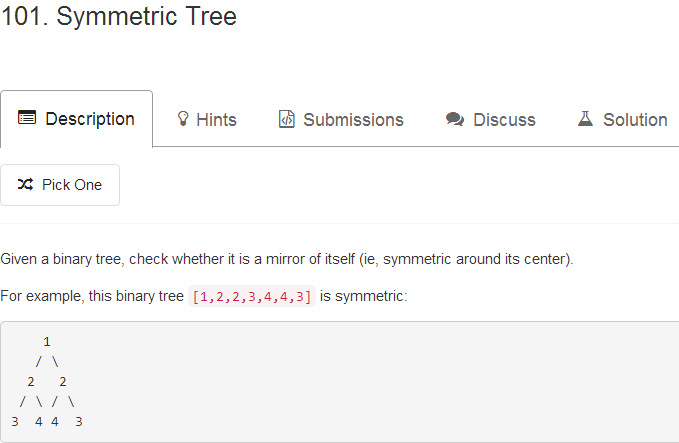Viewport: 679px width, 443px height.
Task: Click the Solution flask icon
Action: point(586,119)
